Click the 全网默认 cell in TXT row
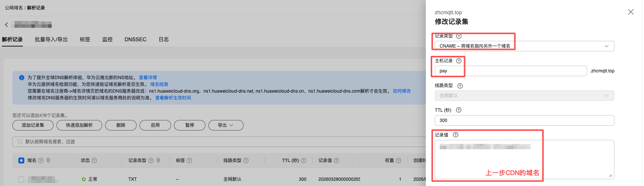This screenshot has height=186, width=644. click(232, 179)
